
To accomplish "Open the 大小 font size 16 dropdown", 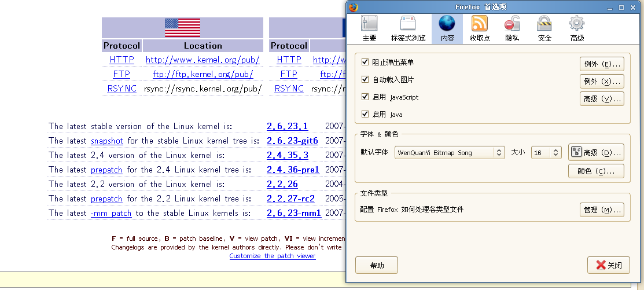I will click(x=546, y=152).
